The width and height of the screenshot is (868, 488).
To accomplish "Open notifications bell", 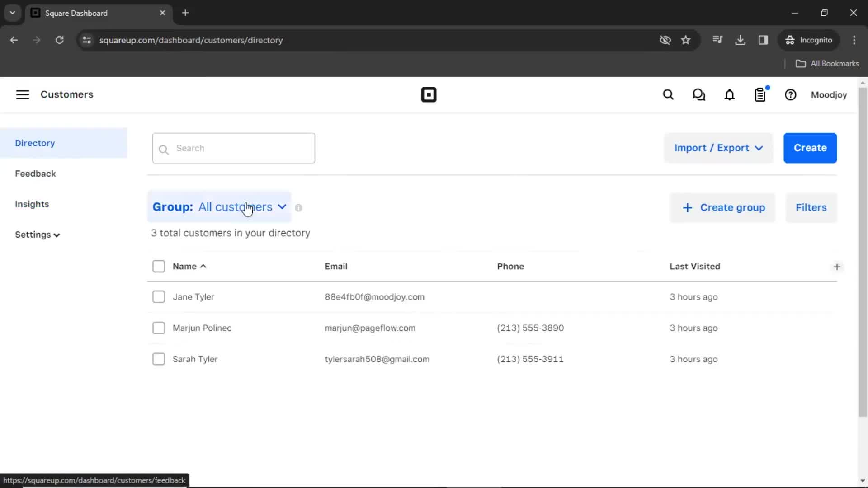I will point(730,95).
